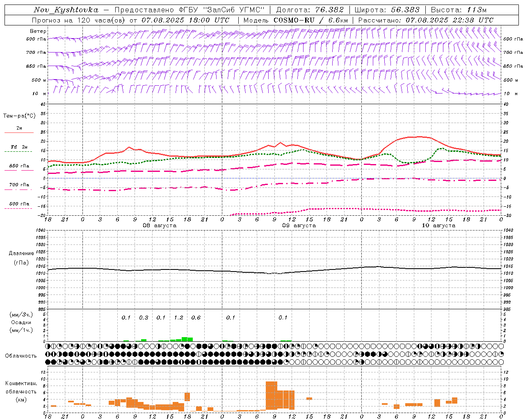Click the '(км)' unit under convective cloudiness
The height and width of the screenshot is (420, 525).
point(21,399)
